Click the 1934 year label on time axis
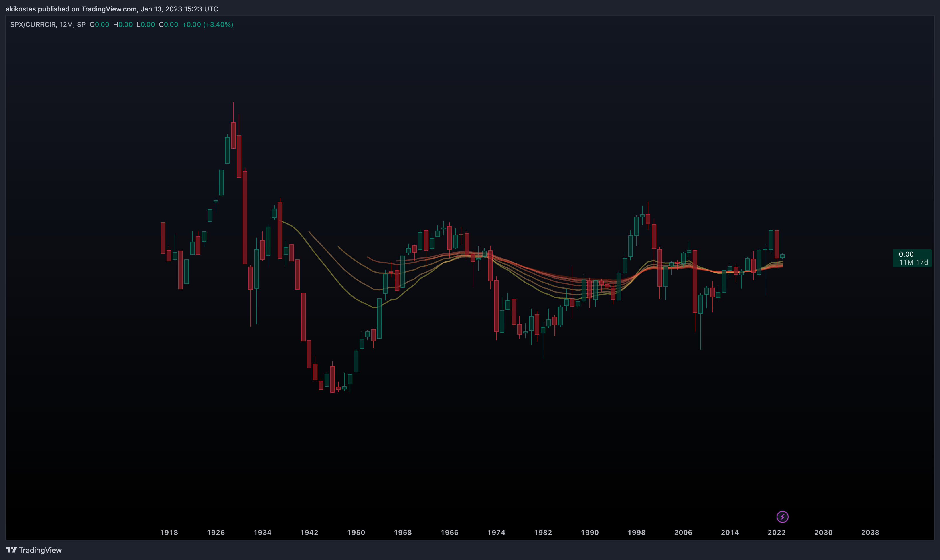 pyautogui.click(x=262, y=533)
